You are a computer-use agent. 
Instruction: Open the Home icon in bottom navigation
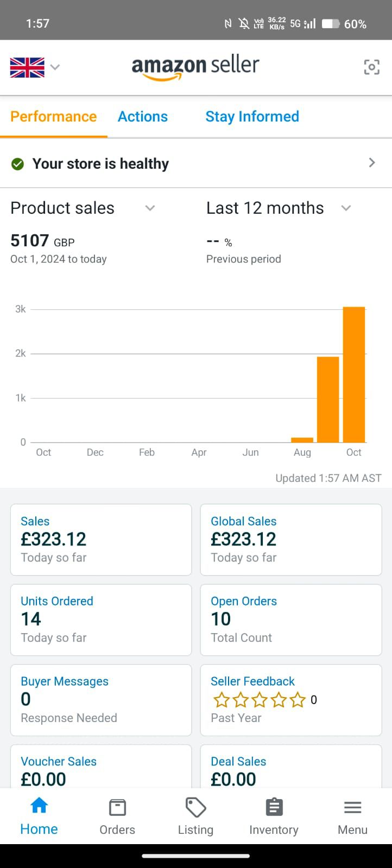39,806
